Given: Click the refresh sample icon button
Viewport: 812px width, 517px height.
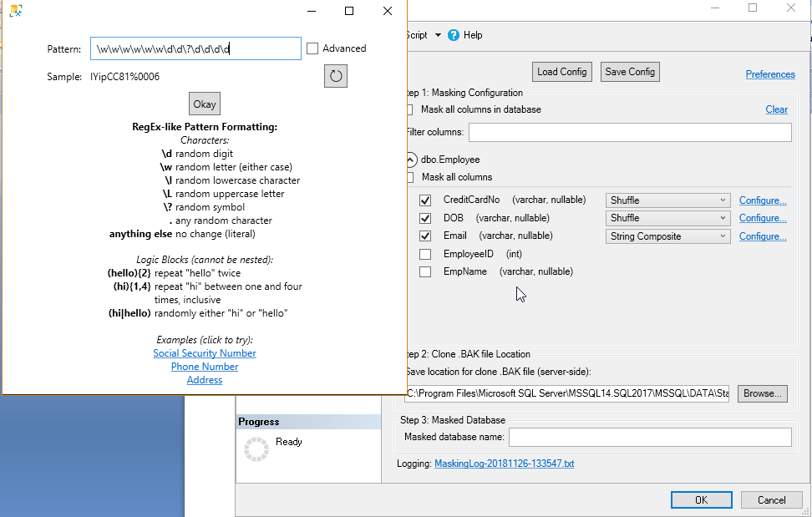Looking at the screenshot, I should pos(336,76).
